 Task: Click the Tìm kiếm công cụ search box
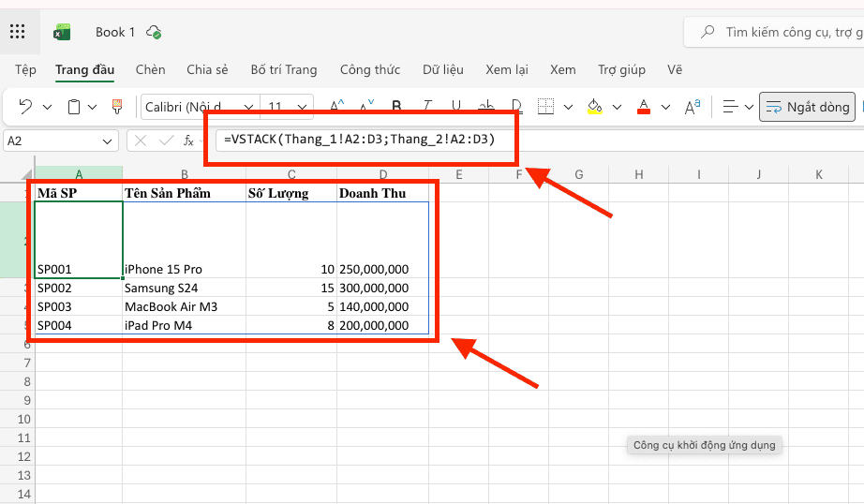coord(774,32)
